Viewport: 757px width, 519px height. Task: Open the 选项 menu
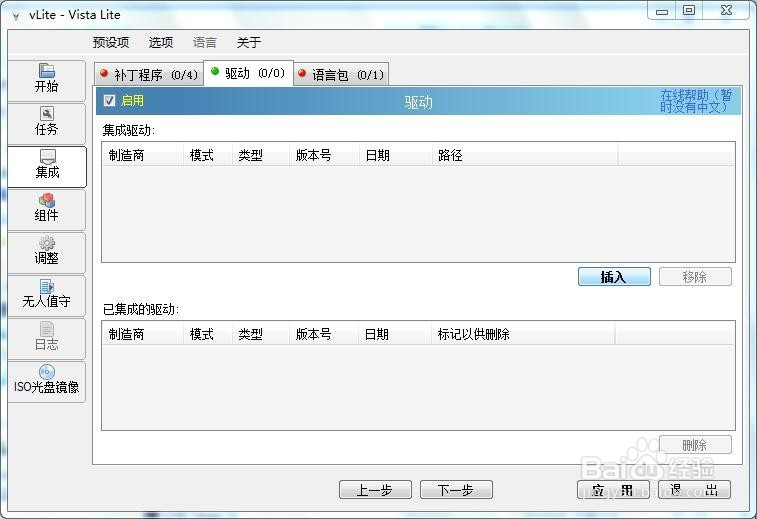tap(161, 42)
